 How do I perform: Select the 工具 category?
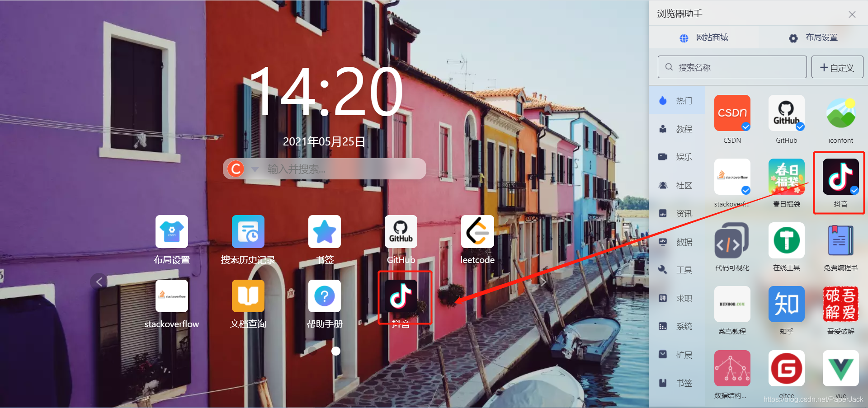[x=677, y=270]
